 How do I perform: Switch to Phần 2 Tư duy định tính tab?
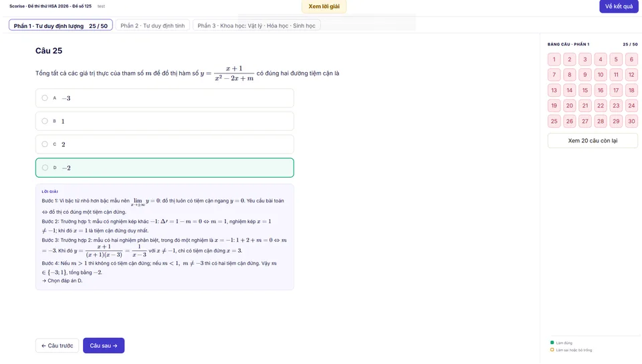pyautogui.click(x=152, y=25)
